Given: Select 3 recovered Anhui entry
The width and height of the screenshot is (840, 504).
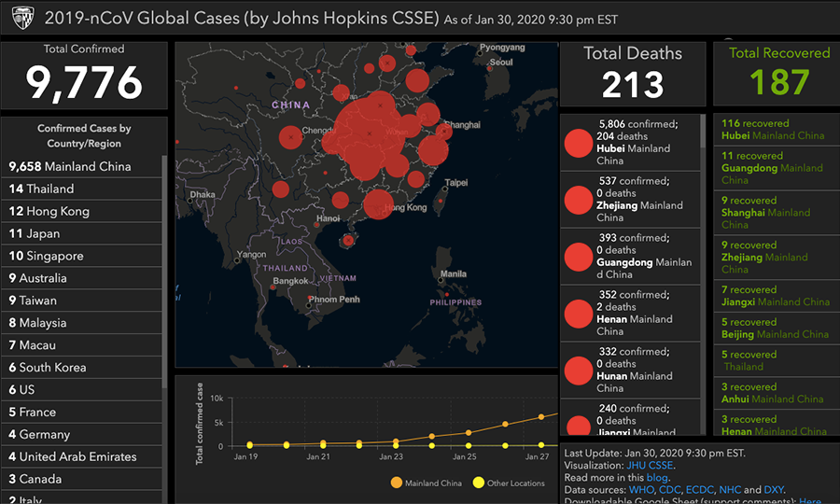Looking at the screenshot, I should [777, 393].
